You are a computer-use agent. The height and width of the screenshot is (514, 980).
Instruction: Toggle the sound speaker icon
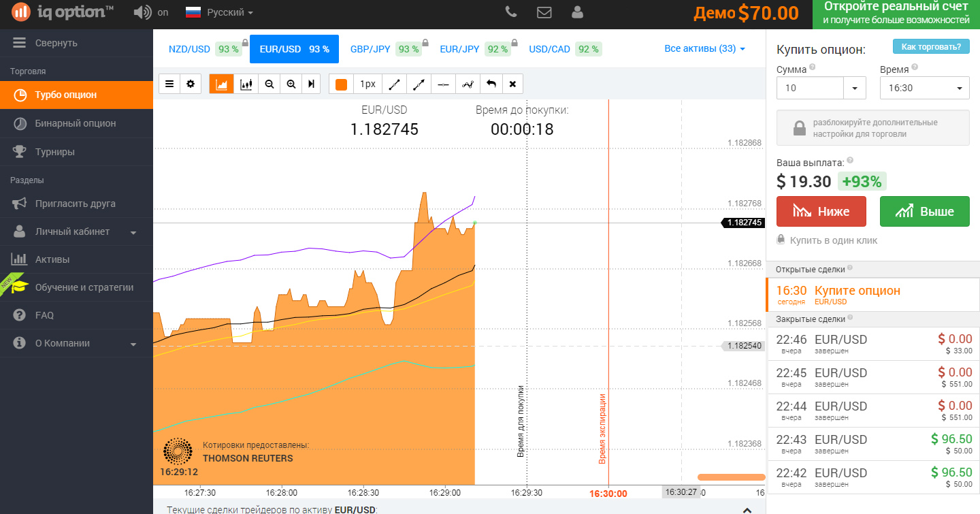point(142,12)
